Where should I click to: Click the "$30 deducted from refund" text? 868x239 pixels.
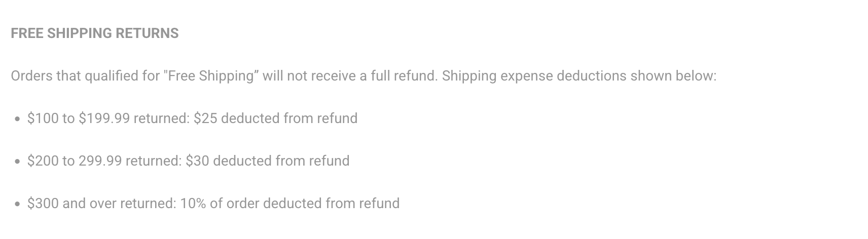pyautogui.click(x=267, y=161)
